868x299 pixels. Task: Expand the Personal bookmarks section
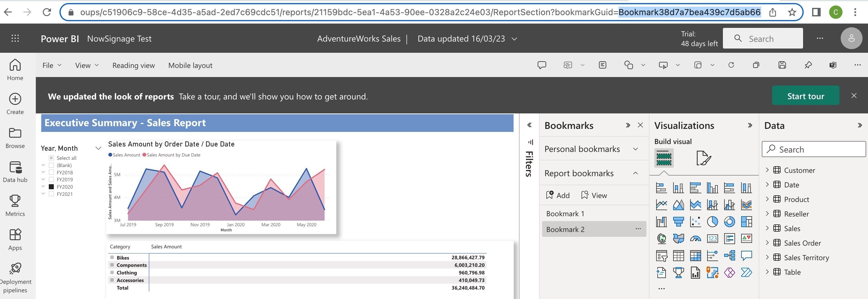636,149
